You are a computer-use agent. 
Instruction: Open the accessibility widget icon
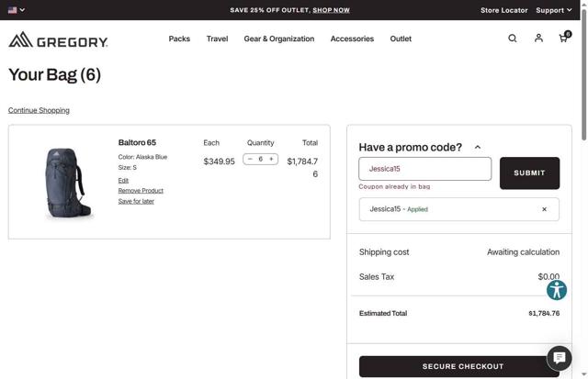pyautogui.click(x=557, y=290)
